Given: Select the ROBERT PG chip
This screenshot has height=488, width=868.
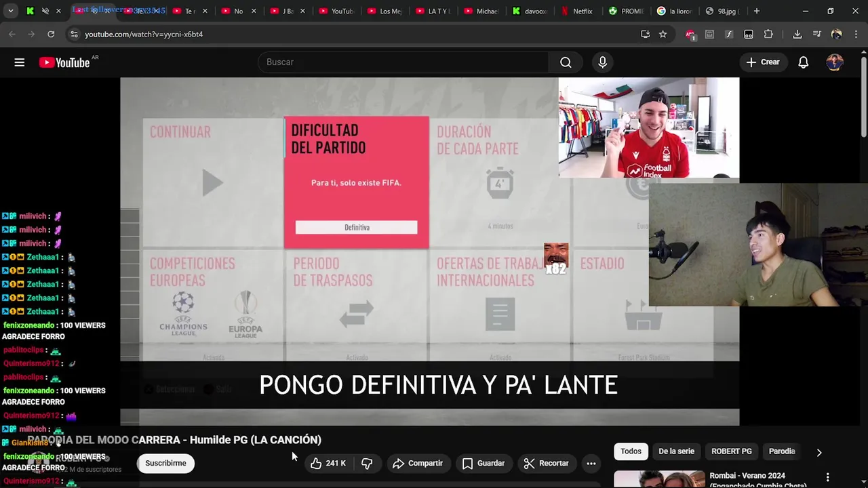Looking at the screenshot, I should click(731, 451).
